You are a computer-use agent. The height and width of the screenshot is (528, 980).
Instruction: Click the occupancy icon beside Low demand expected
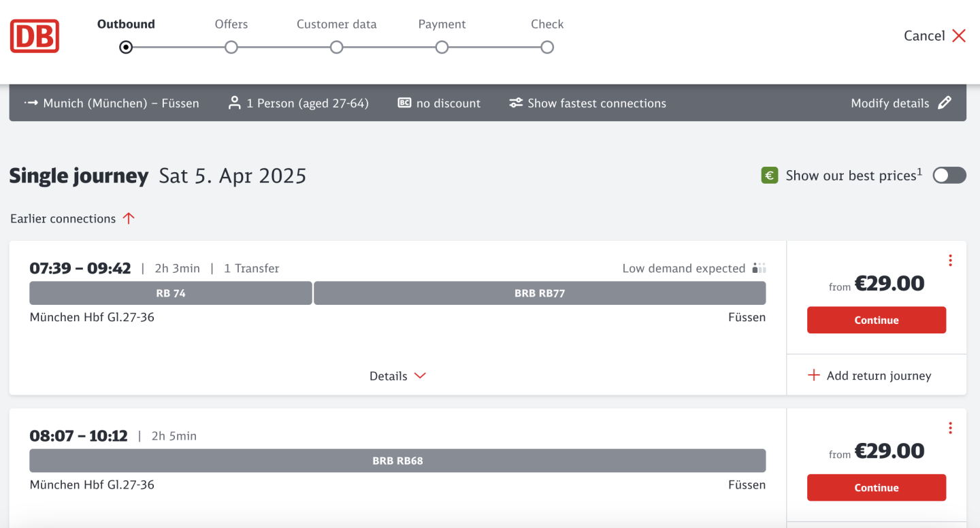click(759, 268)
